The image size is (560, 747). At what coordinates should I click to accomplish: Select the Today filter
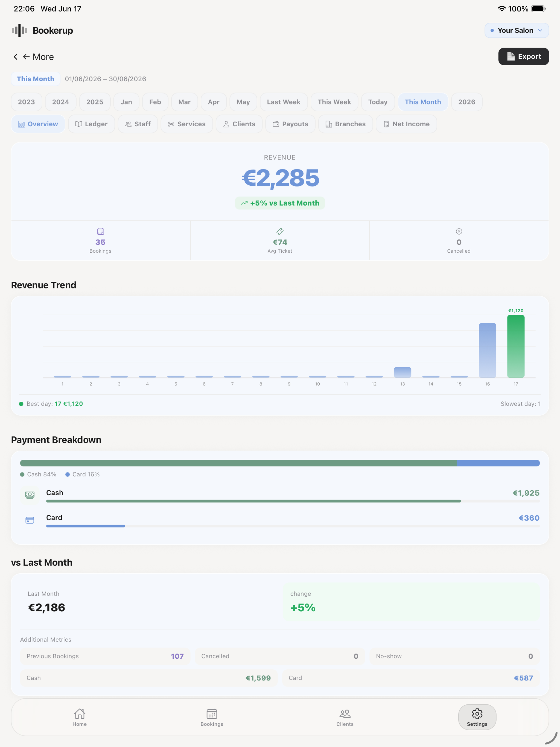[378, 102]
